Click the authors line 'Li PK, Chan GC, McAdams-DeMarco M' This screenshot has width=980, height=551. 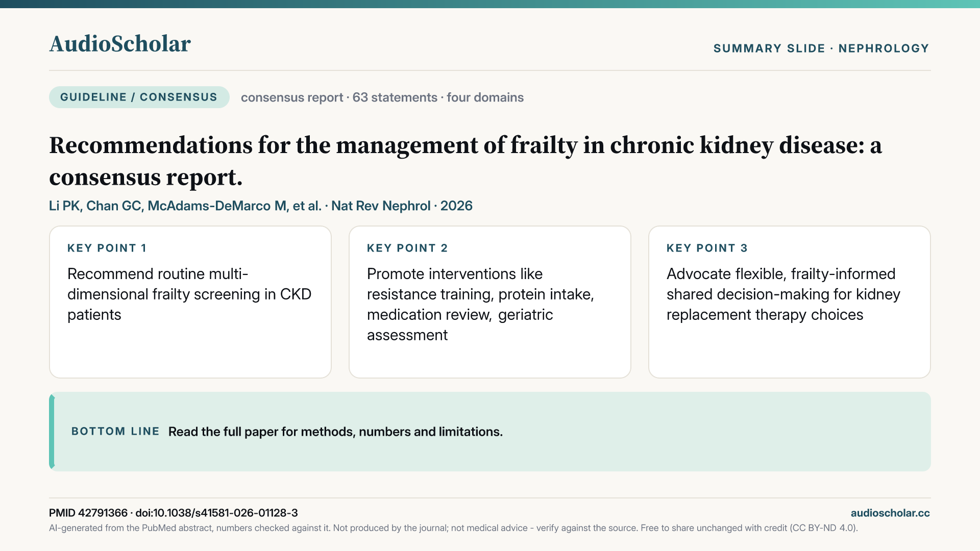261,206
